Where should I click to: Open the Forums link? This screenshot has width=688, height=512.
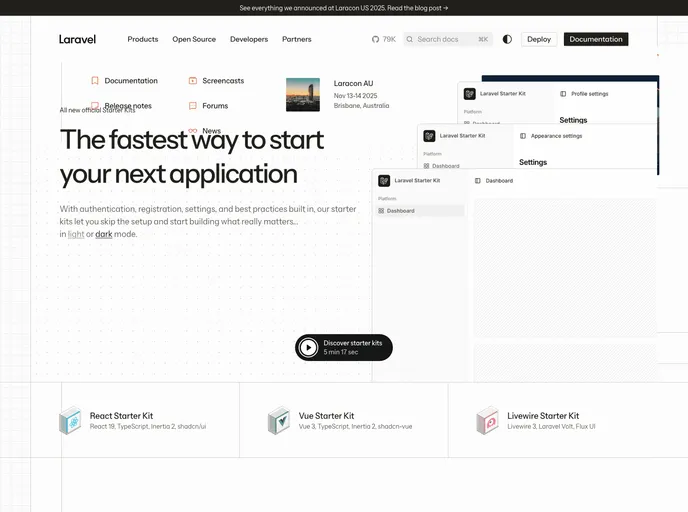215,106
